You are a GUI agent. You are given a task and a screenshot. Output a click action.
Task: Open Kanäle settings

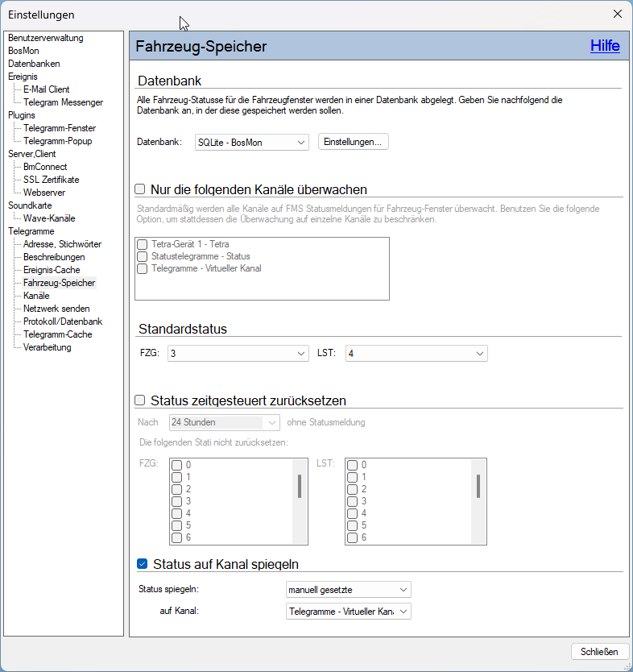click(36, 295)
